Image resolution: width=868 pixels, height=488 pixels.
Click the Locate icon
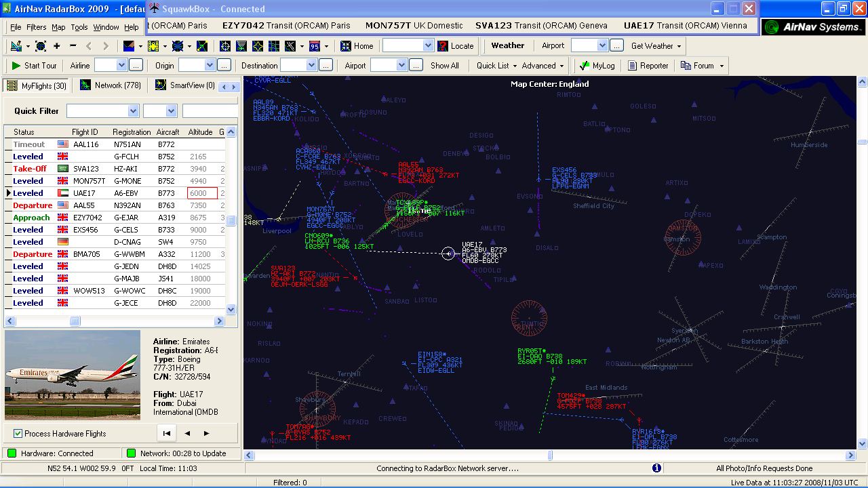pyautogui.click(x=456, y=45)
